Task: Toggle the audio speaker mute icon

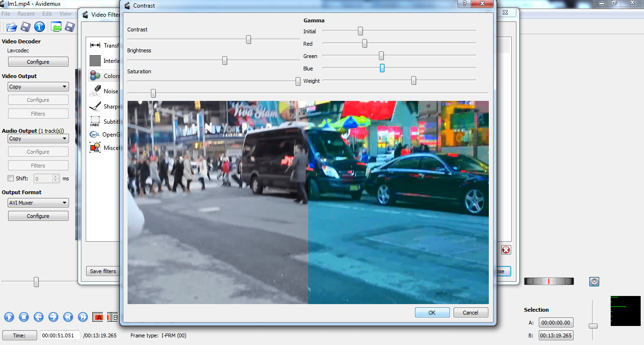Action: point(594,282)
